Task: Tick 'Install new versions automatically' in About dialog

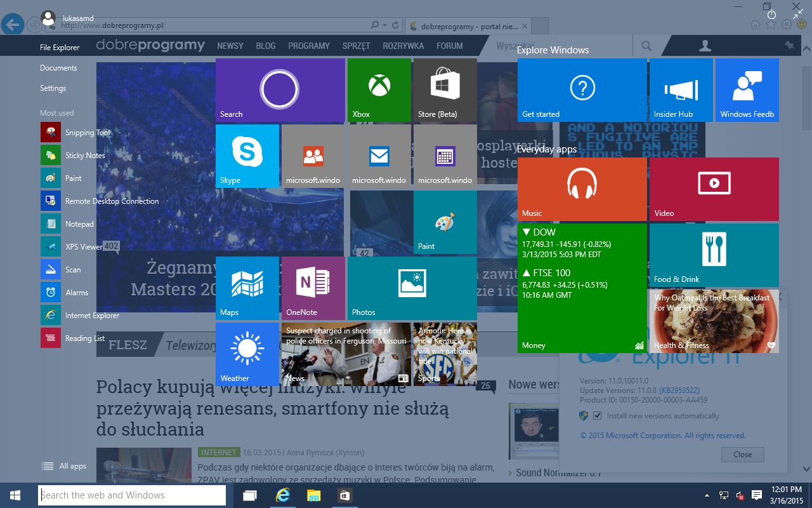Action: pos(597,416)
